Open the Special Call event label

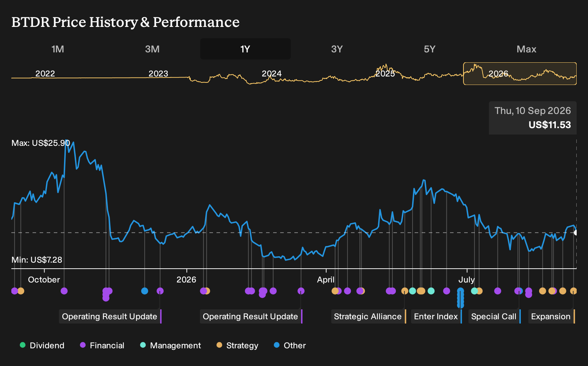click(x=495, y=316)
